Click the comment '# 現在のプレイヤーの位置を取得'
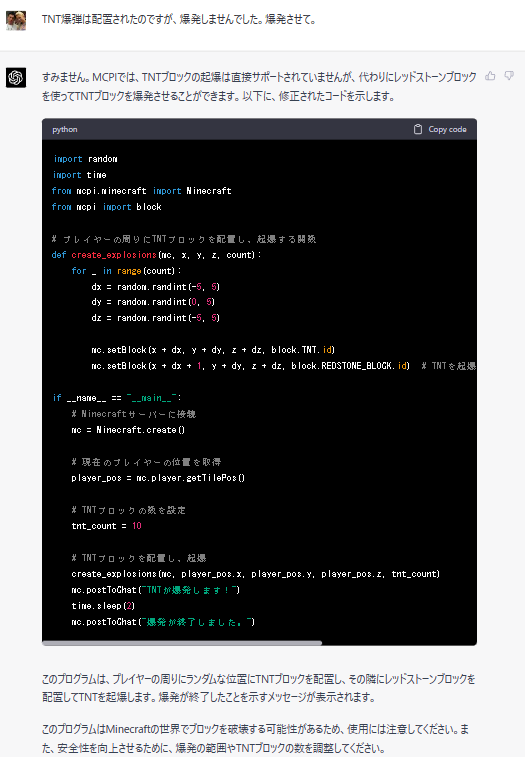525x757 pixels. (146, 462)
